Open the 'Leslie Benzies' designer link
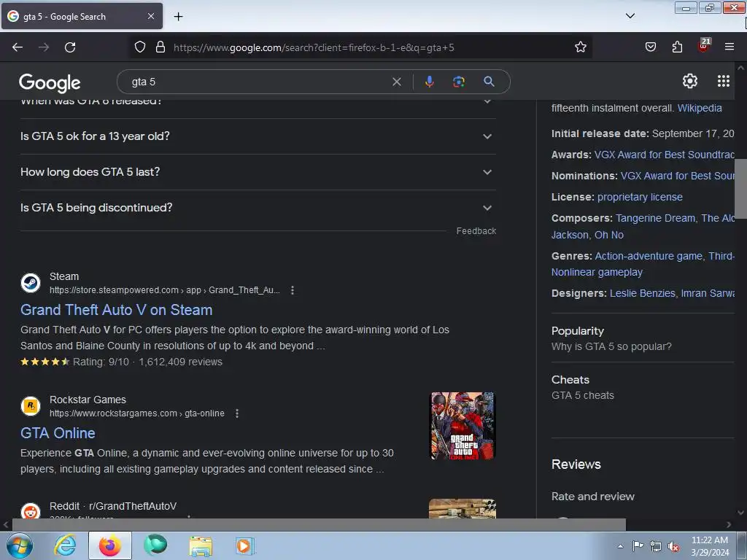This screenshot has width=747, height=560. pos(642,293)
